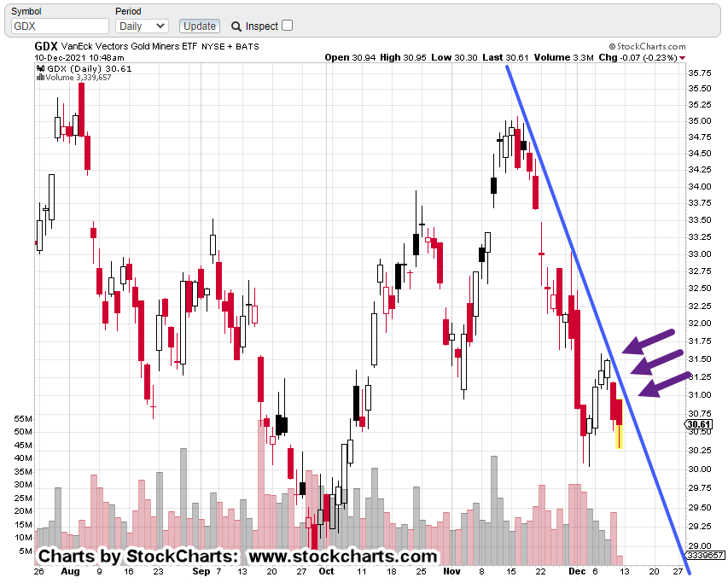
Task: Click the Inspect magnifying glass icon
Action: pyautogui.click(x=236, y=26)
